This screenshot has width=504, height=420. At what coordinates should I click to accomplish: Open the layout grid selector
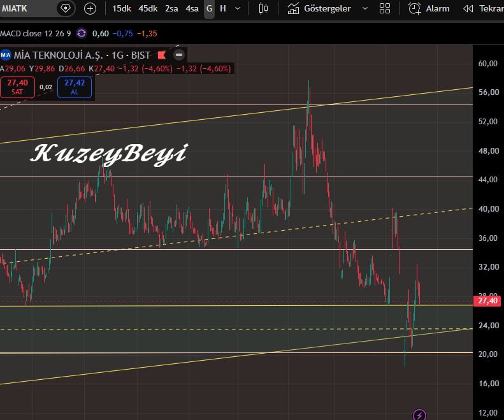385,9
